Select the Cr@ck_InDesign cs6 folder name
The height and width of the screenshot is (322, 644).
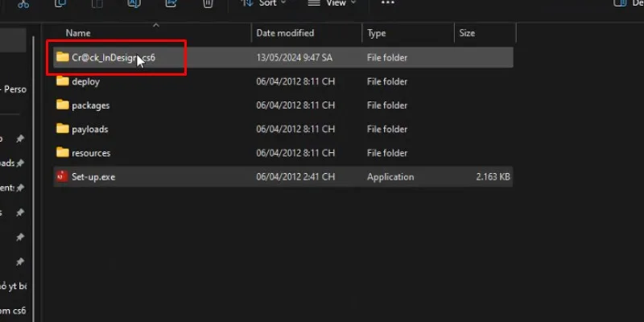click(114, 57)
